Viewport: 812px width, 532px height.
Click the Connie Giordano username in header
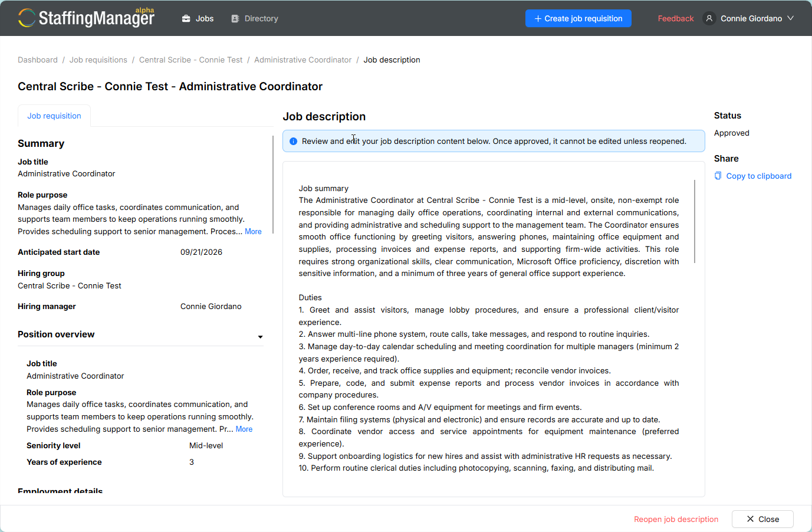(x=751, y=19)
